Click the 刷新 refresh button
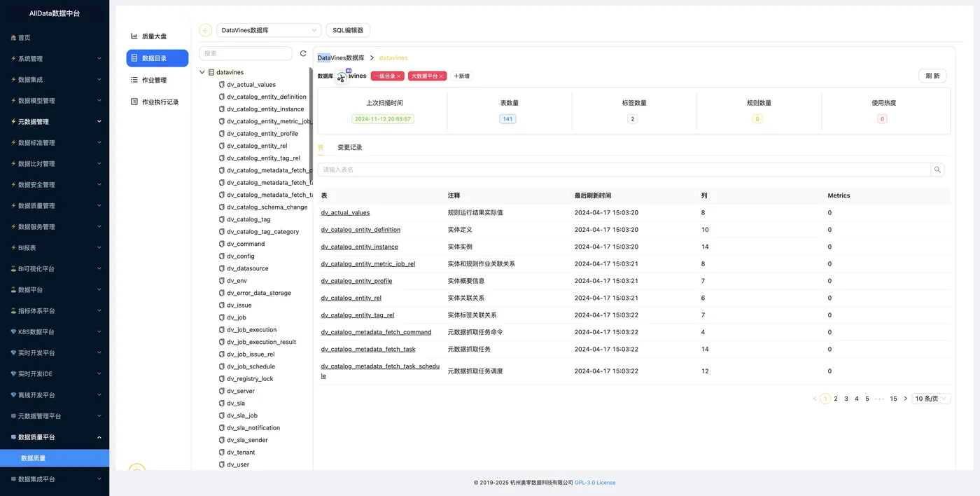 tap(932, 76)
